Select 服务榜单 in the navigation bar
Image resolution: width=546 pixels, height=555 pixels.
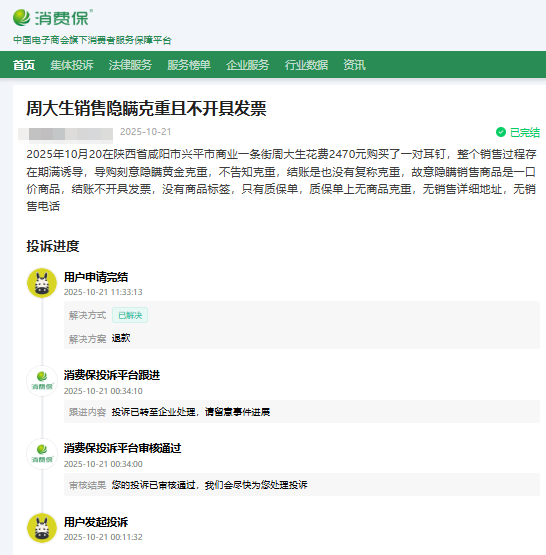click(x=189, y=65)
